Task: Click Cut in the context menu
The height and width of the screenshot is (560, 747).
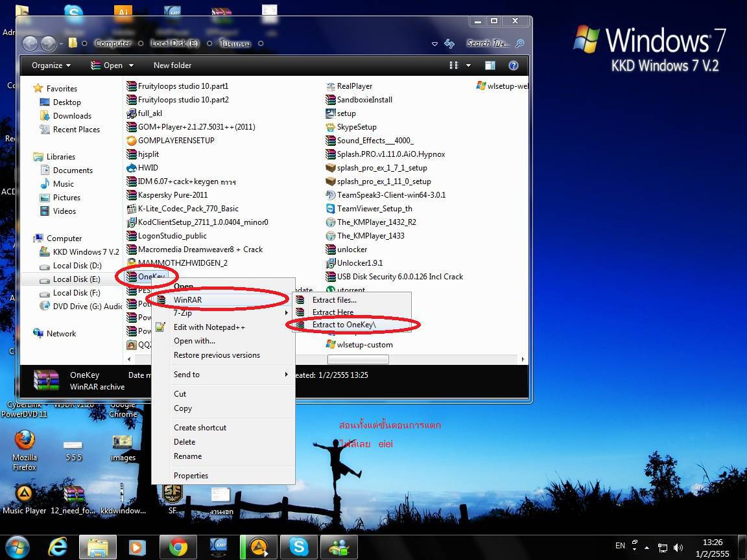Action: point(223,394)
